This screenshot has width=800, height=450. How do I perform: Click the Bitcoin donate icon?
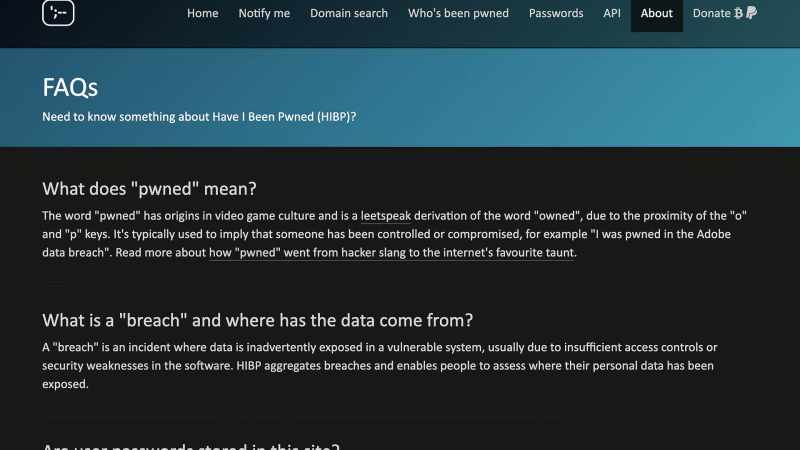tap(738, 13)
